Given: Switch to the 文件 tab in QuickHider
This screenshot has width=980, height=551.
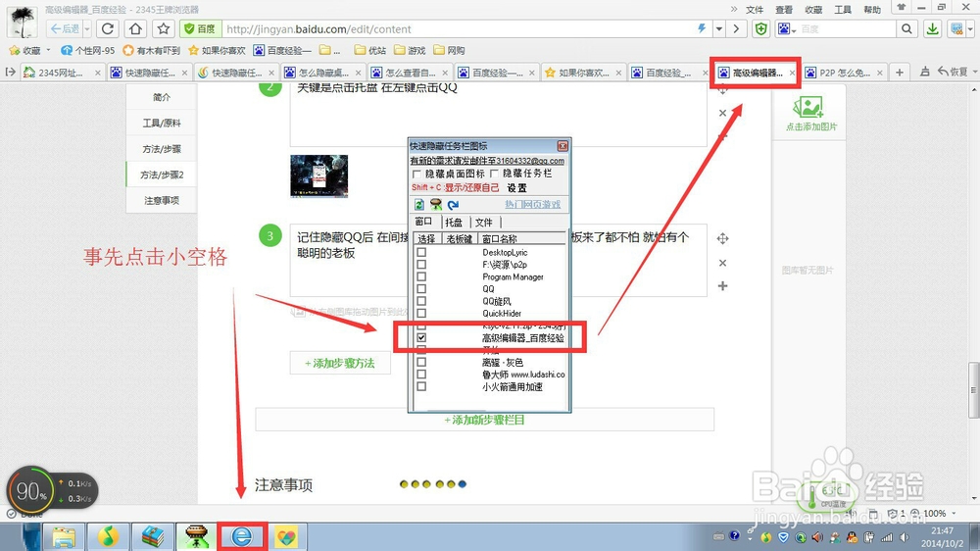Looking at the screenshot, I should (x=484, y=222).
